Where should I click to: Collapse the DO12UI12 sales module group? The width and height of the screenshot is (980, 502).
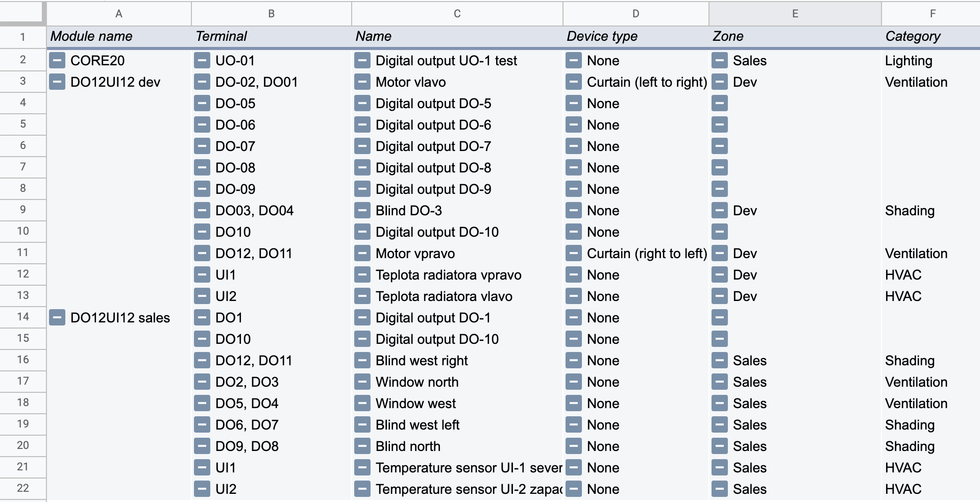[57, 318]
